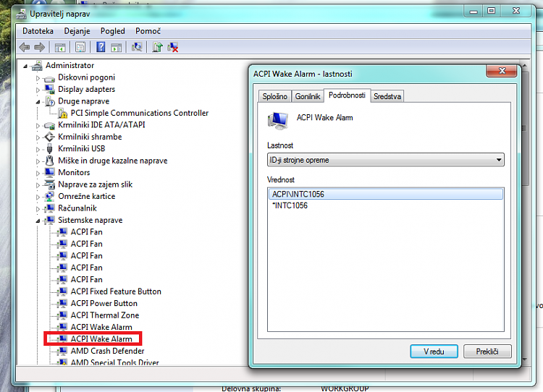Image resolution: width=543 pixels, height=392 pixels.
Task: Click the Druge naprave question mark icon
Action: tap(50, 101)
